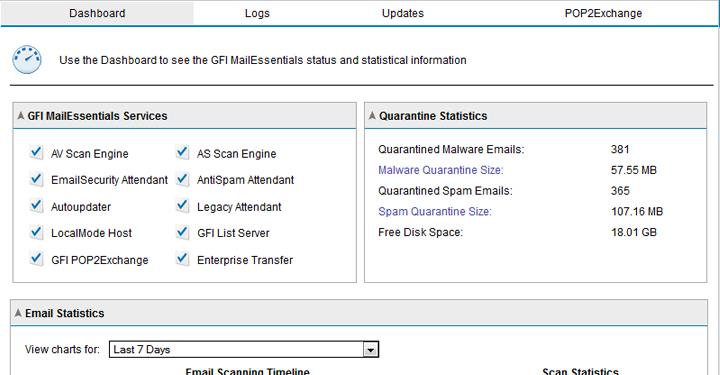This screenshot has width=720, height=375.
Task: Collapse the Quarantine Statistics panel
Action: pyautogui.click(x=372, y=116)
